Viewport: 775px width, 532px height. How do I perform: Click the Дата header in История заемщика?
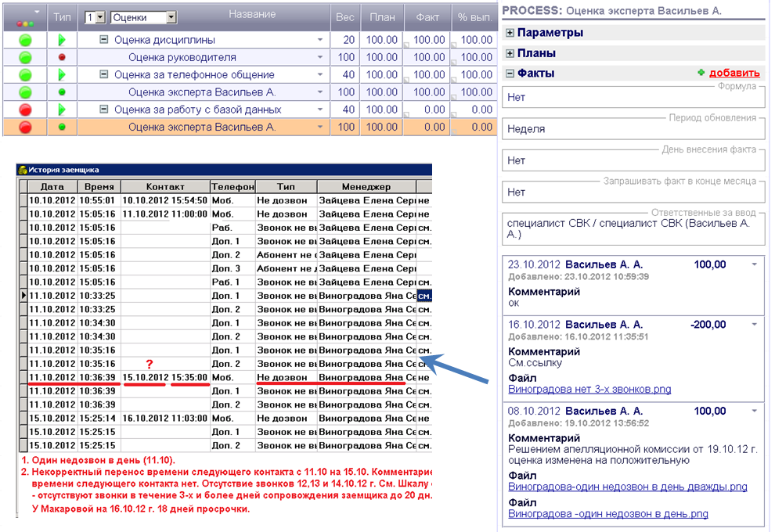click(52, 187)
